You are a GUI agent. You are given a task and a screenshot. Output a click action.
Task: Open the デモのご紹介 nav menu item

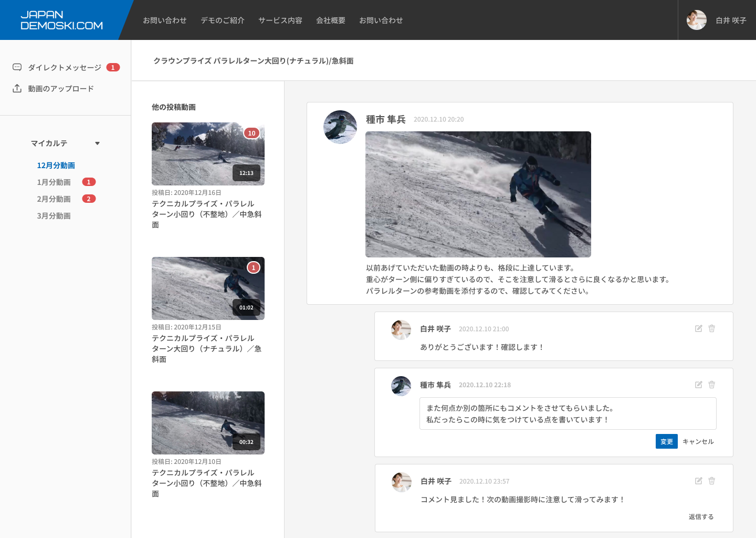(222, 20)
